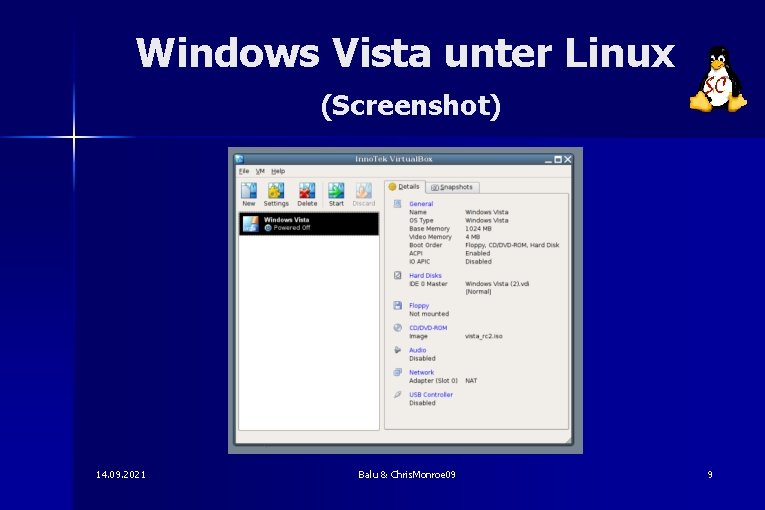Image resolution: width=765 pixels, height=510 pixels.
Task: Click the 'Windows Vista unter Linux' slide title
Action: point(405,52)
